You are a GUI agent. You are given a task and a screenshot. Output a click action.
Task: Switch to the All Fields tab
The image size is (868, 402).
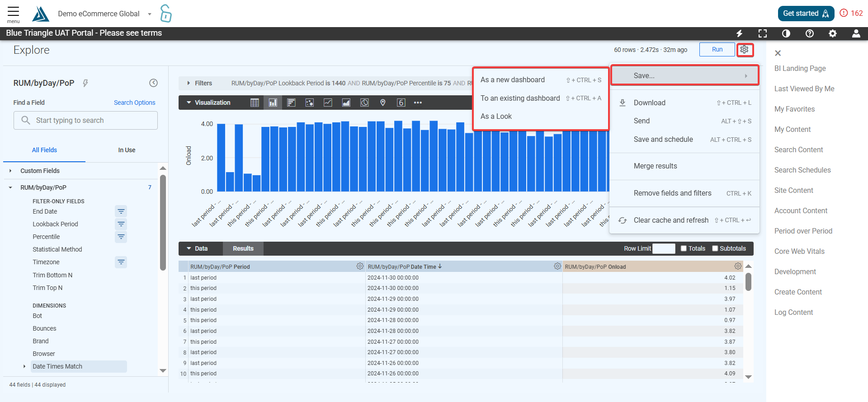44,150
